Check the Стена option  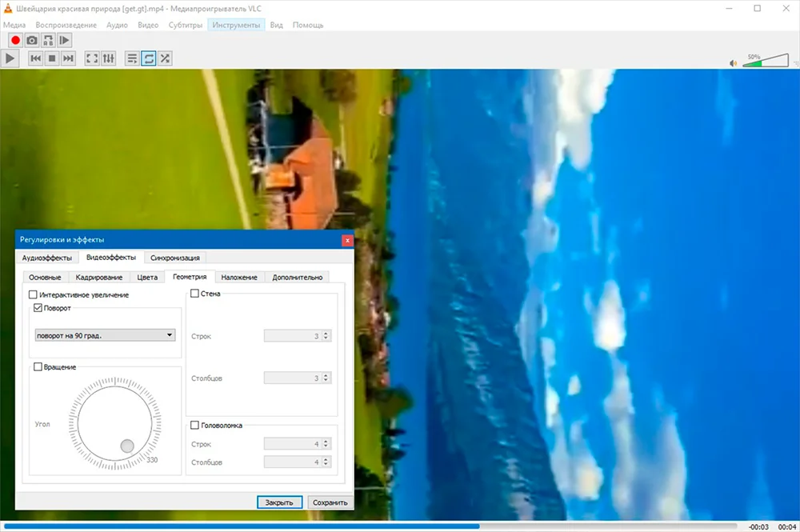194,294
